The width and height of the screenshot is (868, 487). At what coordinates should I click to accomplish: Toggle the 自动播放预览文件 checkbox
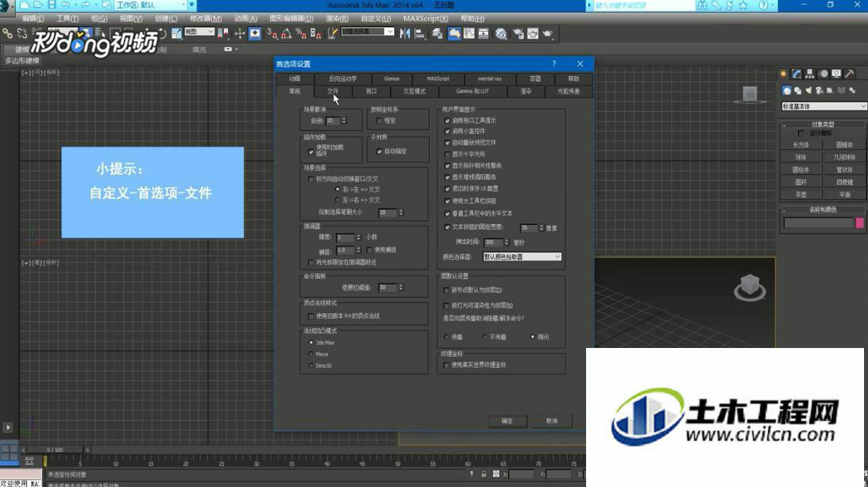pos(447,143)
